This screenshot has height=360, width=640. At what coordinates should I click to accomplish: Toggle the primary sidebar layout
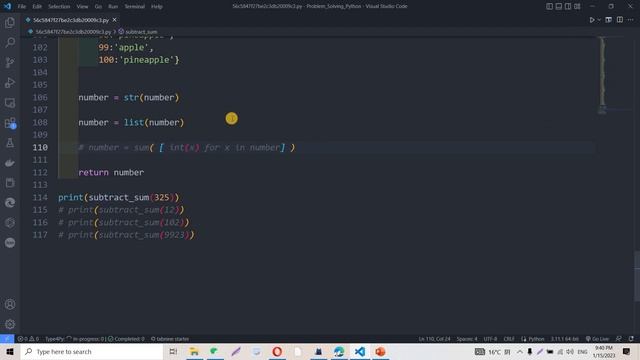(549, 6)
